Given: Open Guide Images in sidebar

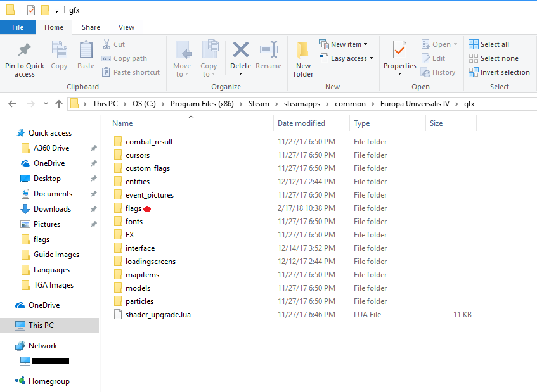Looking at the screenshot, I should click(x=56, y=255).
